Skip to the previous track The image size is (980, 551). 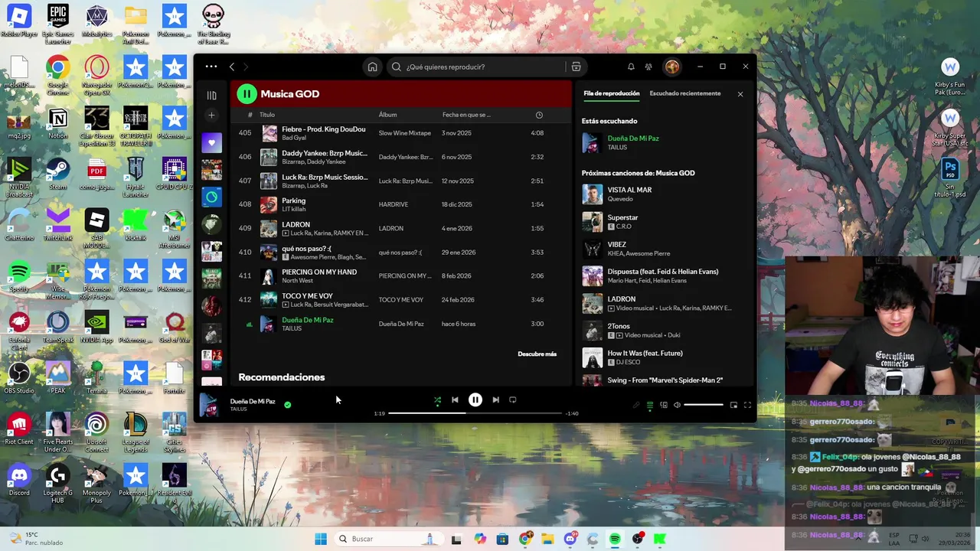(x=455, y=399)
